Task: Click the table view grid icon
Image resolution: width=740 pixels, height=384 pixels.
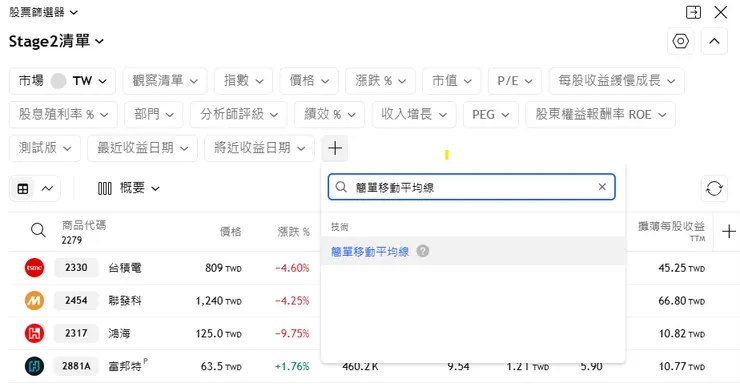Action: coord(23,189)
